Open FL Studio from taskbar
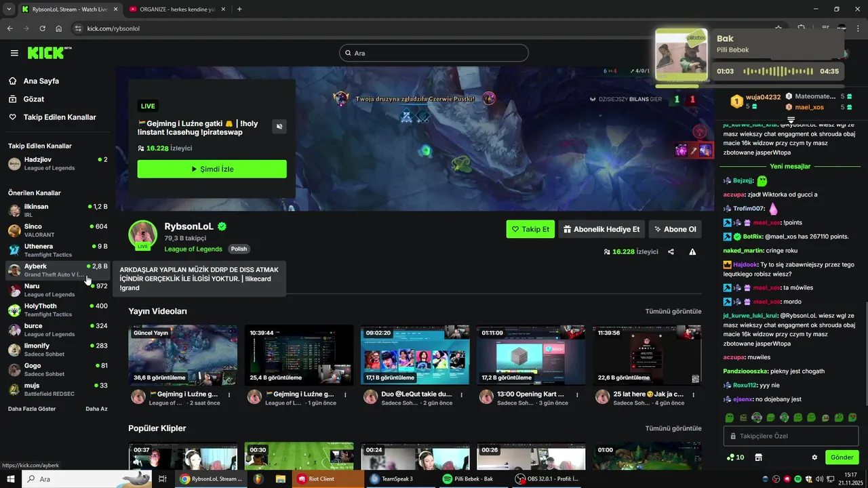Image resolution: width=868 pixels, height=488 pixels. pyautogui.click(x=258, y=479)
